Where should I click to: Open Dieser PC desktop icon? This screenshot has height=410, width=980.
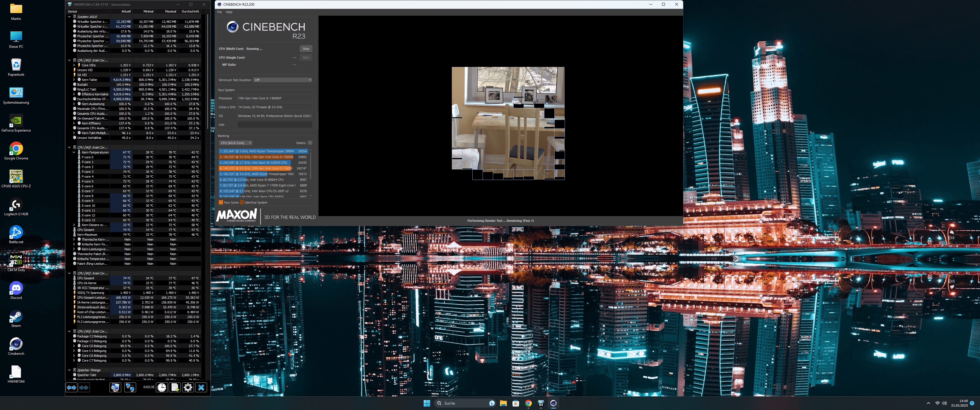click(x=16, y=39)
